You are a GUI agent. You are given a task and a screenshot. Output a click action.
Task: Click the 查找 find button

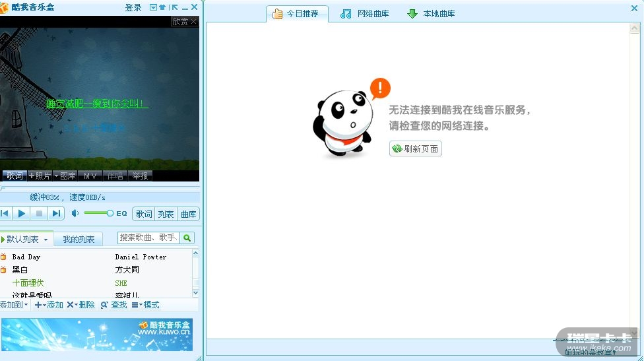point(113,305)
